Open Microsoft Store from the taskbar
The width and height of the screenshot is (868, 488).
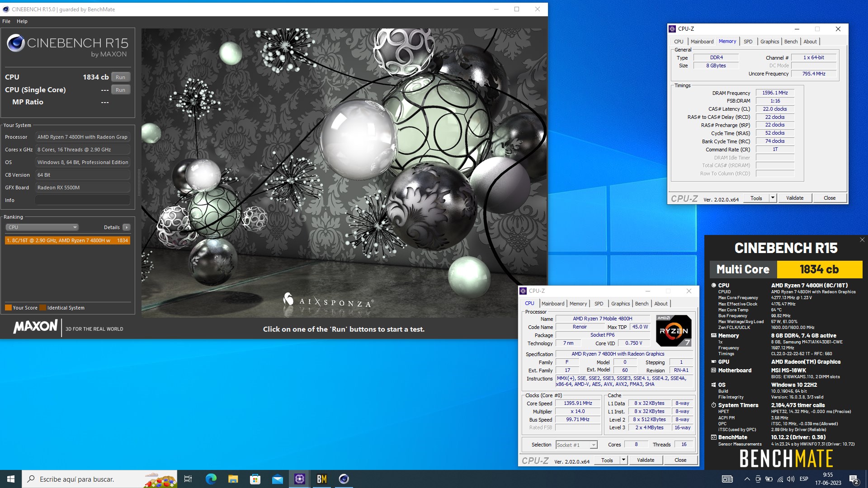point(255,479)
